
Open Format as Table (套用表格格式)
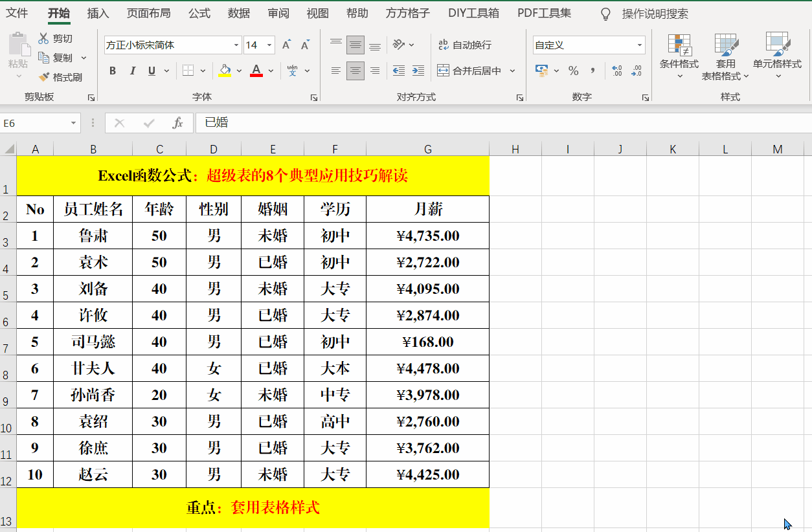point(725,56)
